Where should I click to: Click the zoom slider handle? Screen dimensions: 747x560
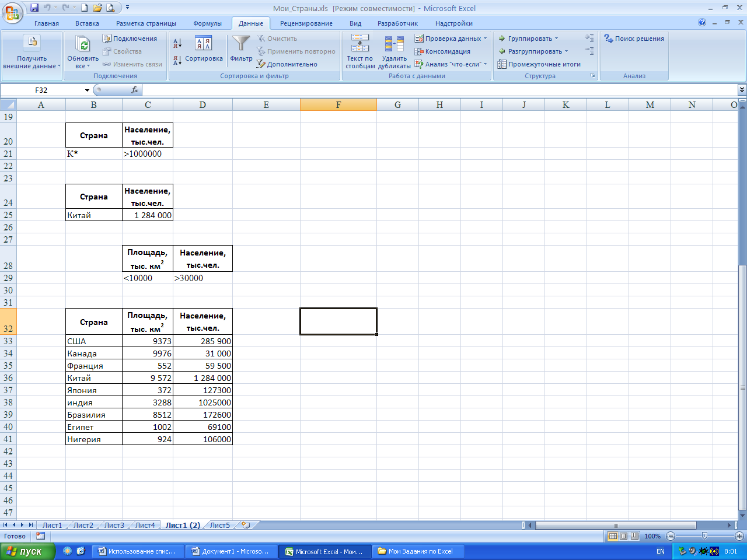coord(705,535)
